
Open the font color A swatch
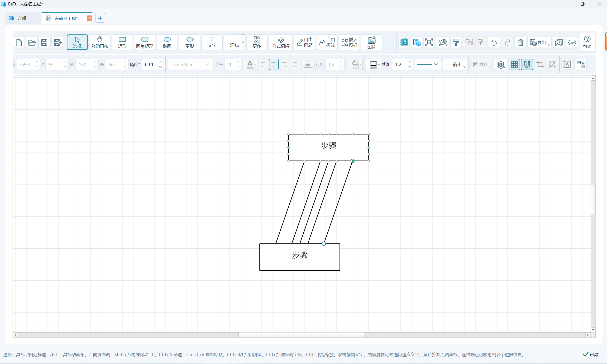(x=249, y=65)
